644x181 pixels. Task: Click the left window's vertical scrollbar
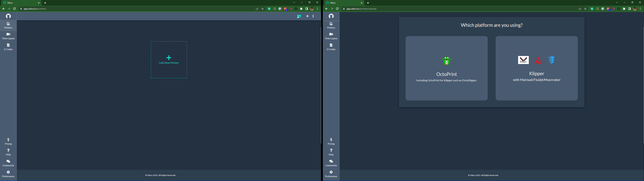click(321, 85)
